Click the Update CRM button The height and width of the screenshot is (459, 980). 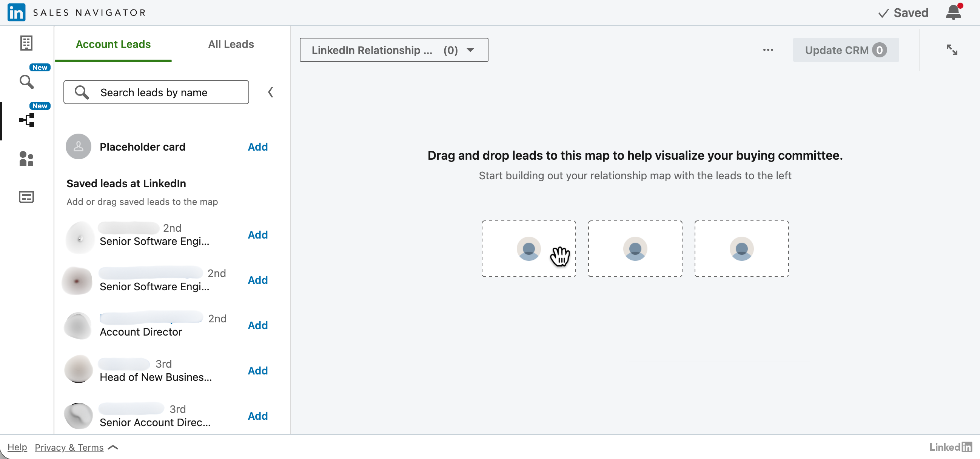point(845,50)
